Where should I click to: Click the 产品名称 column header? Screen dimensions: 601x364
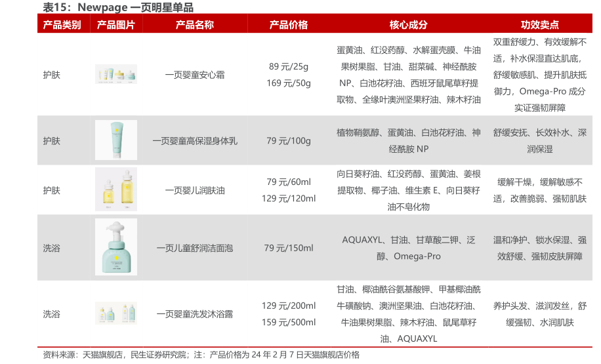point(194,25)
